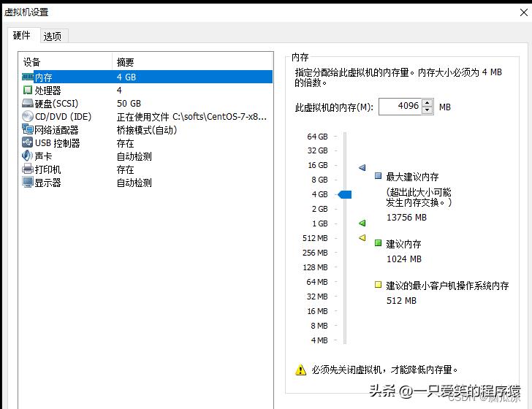Click the memory slider handle at 4 GB

coord(345,194)
